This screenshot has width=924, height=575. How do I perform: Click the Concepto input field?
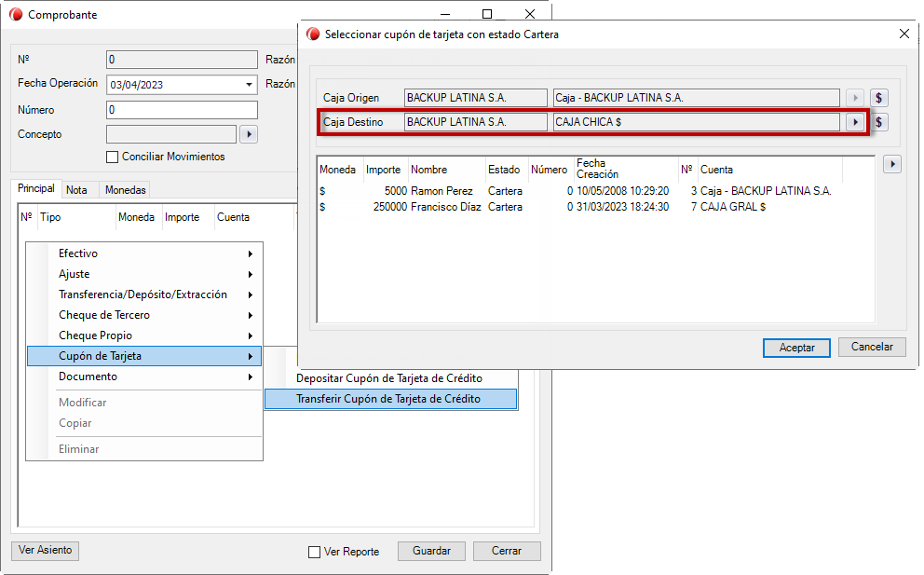[x=171, y=134]
